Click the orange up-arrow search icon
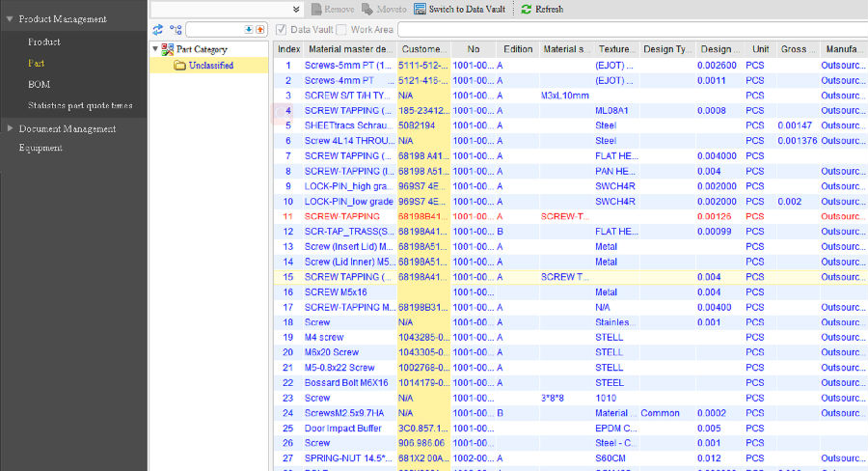The height and width of the screenshot is (471, 868). tap(260, 30)
